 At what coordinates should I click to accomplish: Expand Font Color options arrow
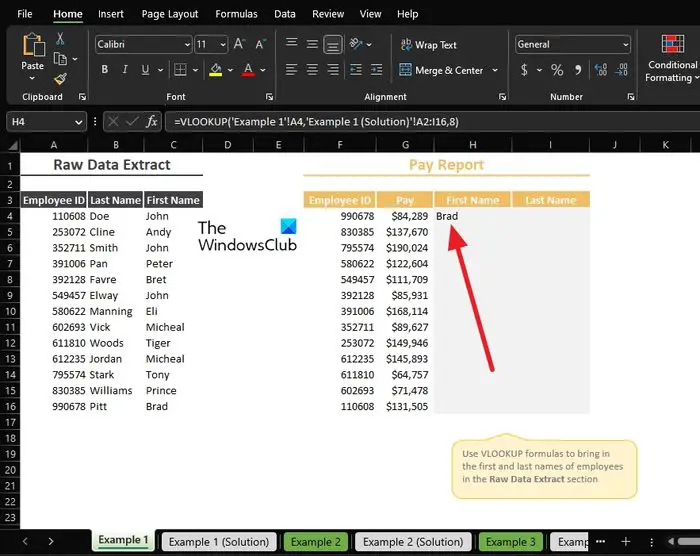(263, 70)
